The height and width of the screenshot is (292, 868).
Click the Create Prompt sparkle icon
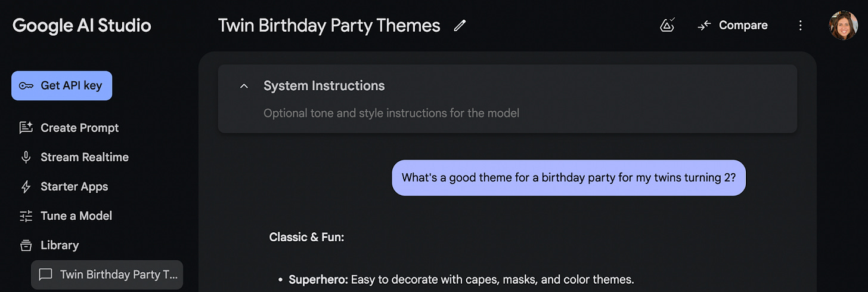26,128
